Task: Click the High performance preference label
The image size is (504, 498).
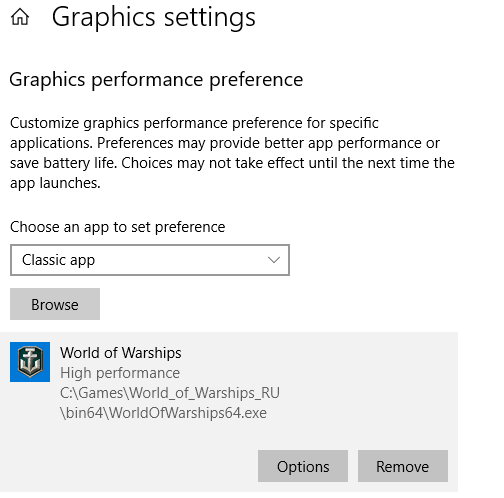Action: tap(120, 373)
